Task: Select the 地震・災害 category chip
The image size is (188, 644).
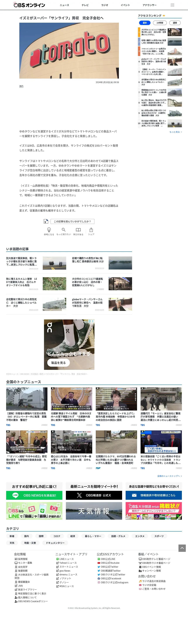Action: [x=30, y=543]
